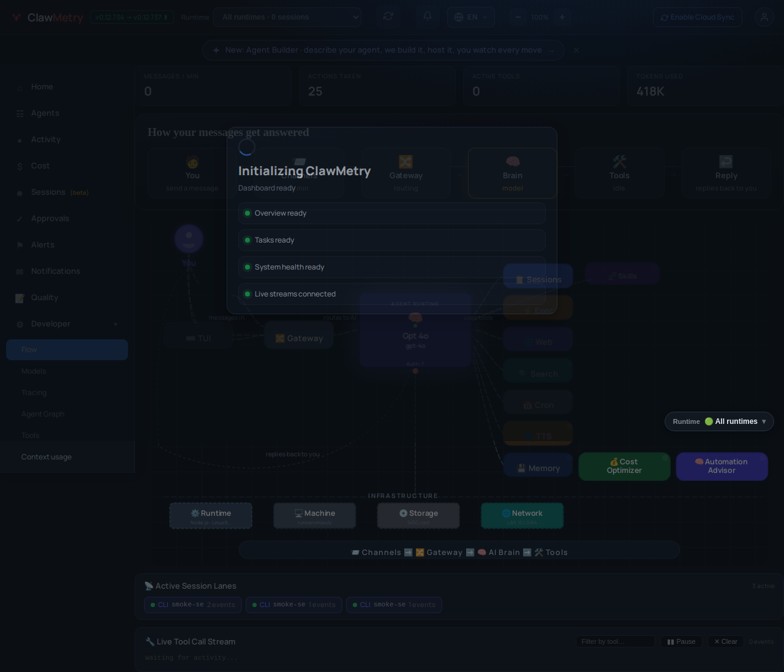Select the Reply step card
The height and width of the screenshot is (672, 784).
coord(726,173)
